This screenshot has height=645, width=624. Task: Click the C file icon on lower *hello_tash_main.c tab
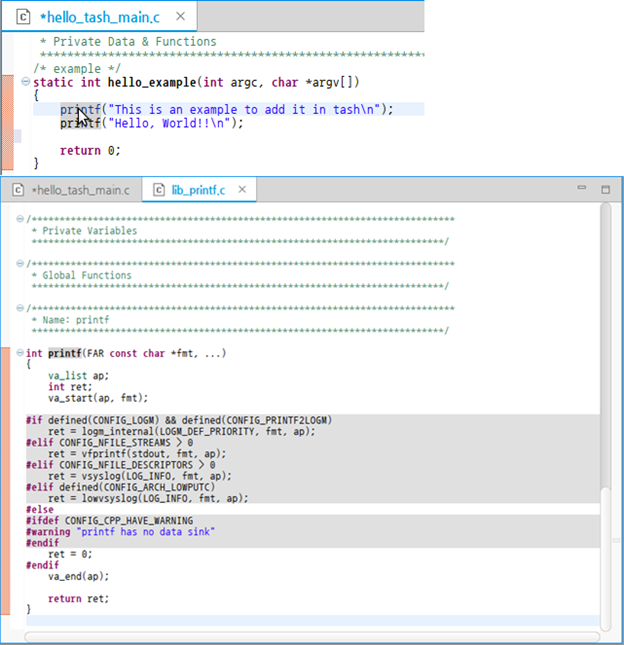tap(18, 189)
